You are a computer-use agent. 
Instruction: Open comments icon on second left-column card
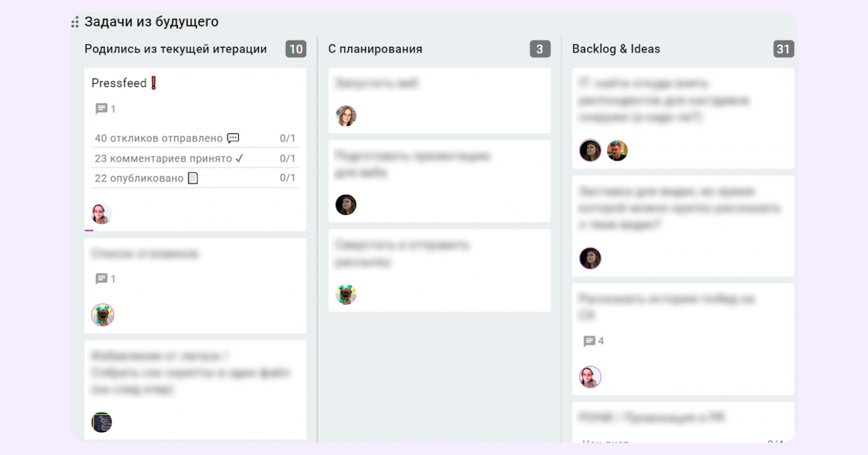(x=101, y=279)
